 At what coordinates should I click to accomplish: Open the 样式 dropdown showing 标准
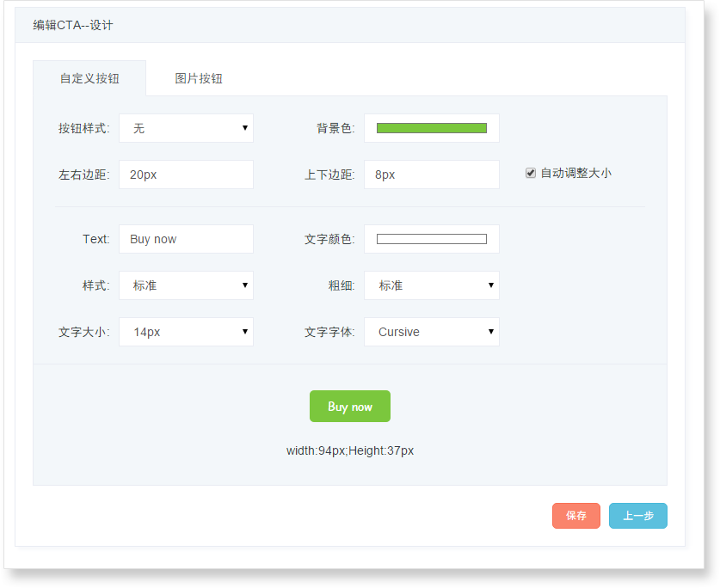click(x=186, y=285)
